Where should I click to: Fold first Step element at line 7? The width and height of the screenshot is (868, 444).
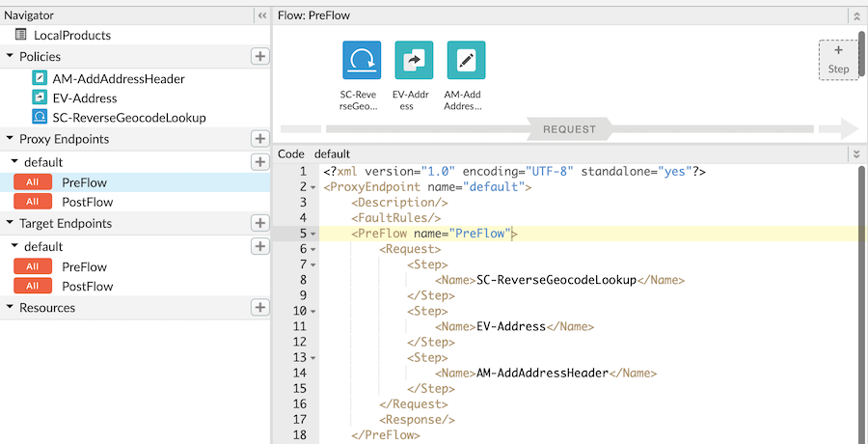312,265
